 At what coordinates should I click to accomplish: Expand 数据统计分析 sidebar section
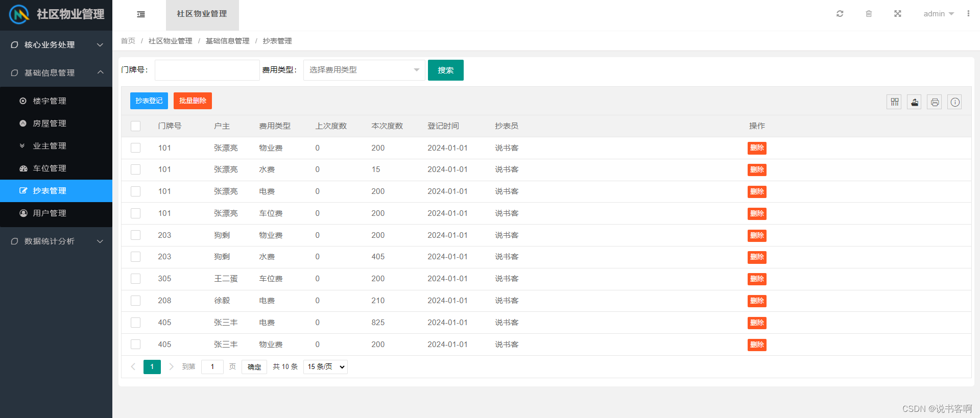(x=56, y=241)
